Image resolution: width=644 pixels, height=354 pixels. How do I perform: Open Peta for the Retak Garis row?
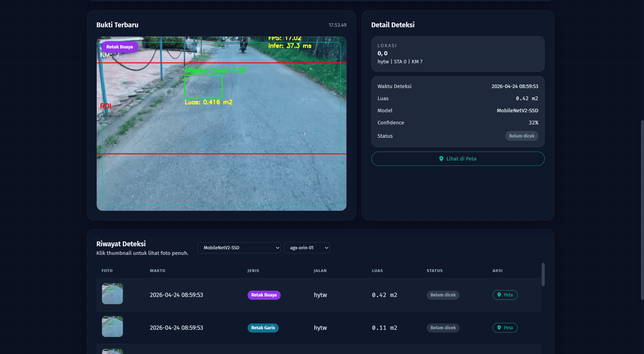pyautogui.click(x=505, y=328)
